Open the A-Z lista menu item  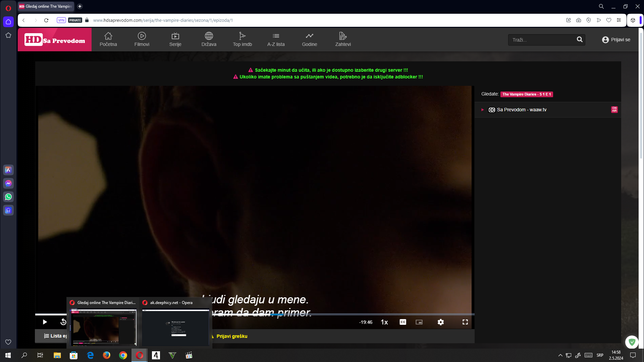click(276, 39)
